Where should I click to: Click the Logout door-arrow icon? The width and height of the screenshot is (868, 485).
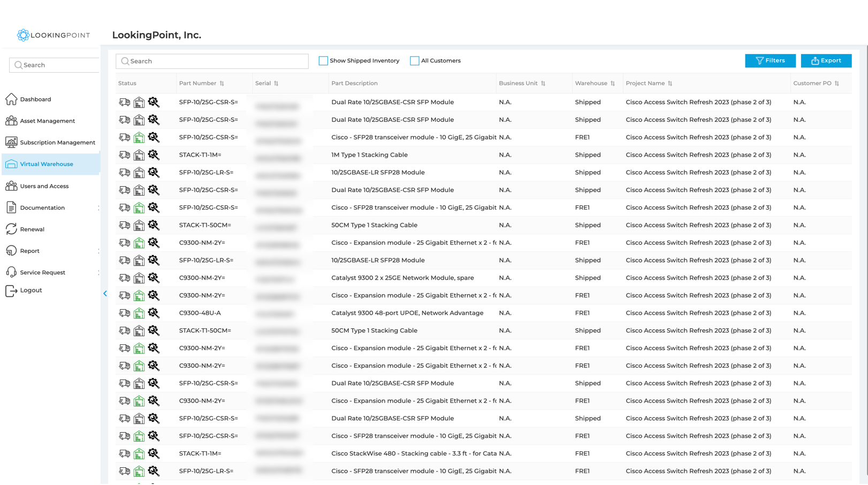(x=11, y=290)
